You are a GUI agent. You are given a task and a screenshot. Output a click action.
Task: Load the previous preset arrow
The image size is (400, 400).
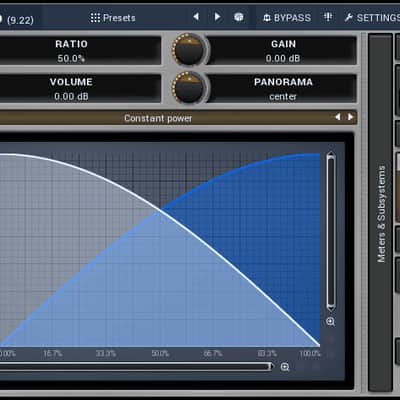[x=196, y=16]
